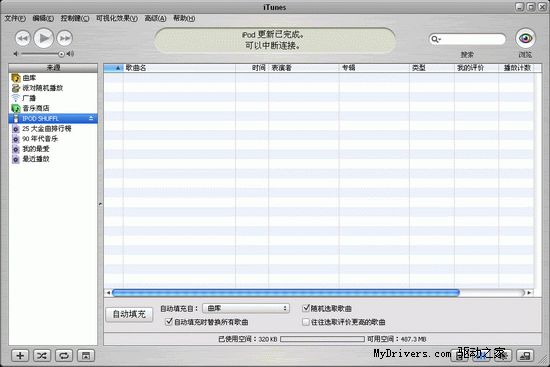Sort by the 类型 column header
This screenshot has width=550, height=367.
pos(432,68)
